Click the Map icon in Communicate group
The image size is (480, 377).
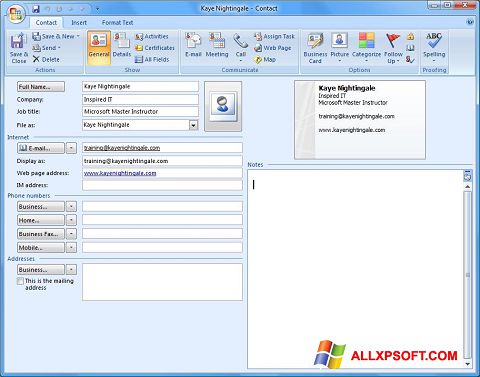tap(258, 60)
